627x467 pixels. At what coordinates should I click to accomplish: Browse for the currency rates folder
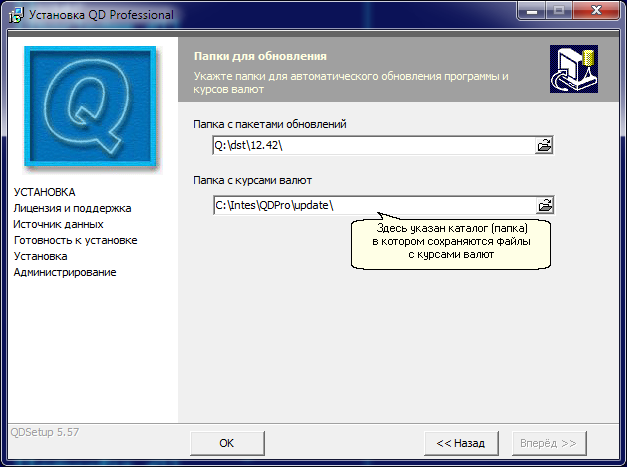click(x=545, y=206)
